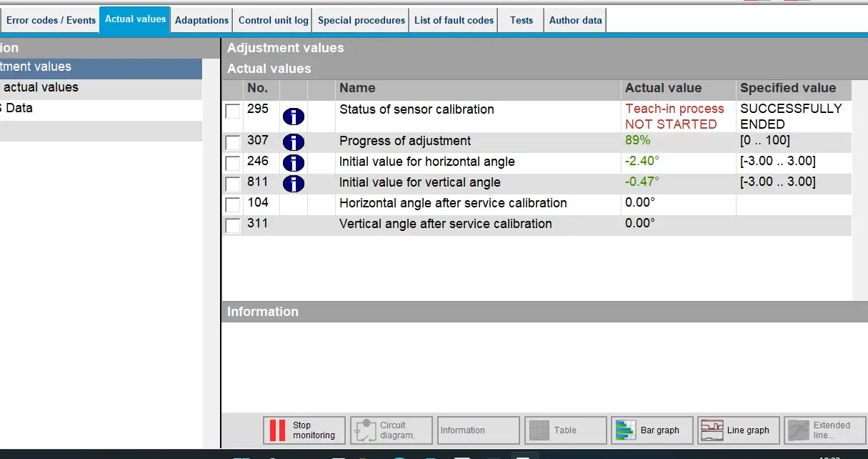Open info icon for Progress of adjustment
This screenshot has width=868, height=459.
tap(294, 142)
